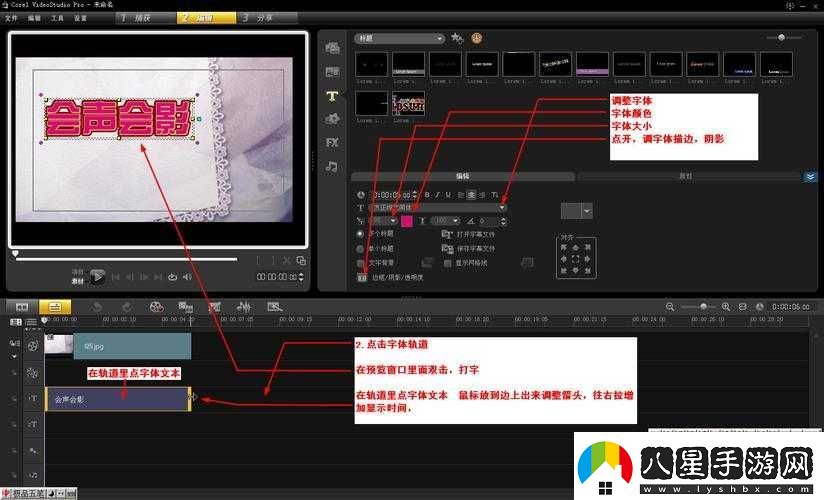The height and width of the screenshot is (500, 824).
Task: Open the Media library panel
Action: pyautogui.click(x=332, y=48)
